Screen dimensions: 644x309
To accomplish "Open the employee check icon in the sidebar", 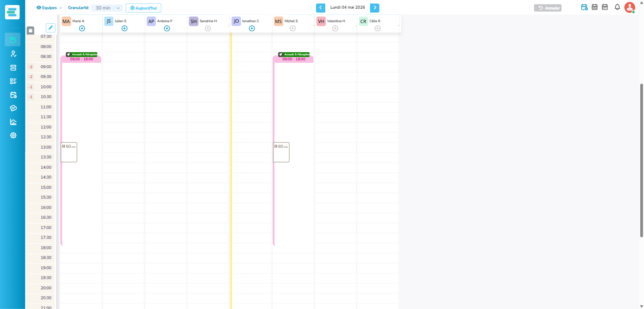I will (13, 54).
